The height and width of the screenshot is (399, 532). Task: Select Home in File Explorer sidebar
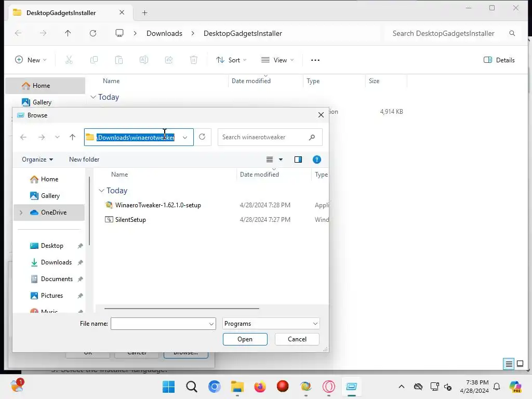coord(45,86)
